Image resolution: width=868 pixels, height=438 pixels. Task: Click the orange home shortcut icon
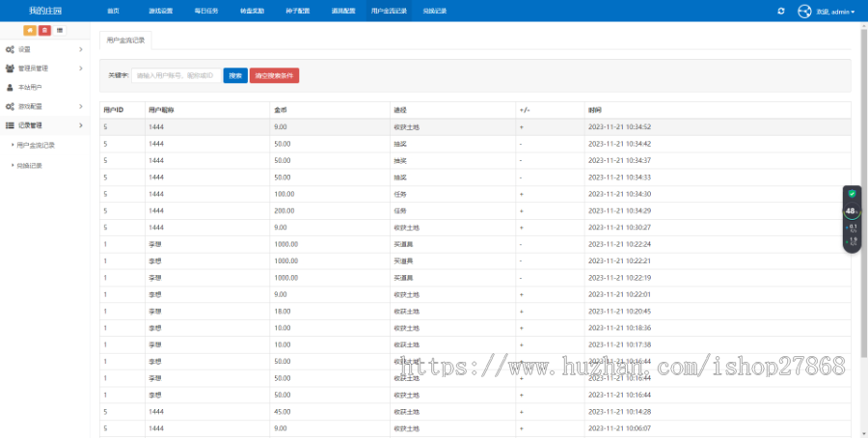click(x=30, y=31)
